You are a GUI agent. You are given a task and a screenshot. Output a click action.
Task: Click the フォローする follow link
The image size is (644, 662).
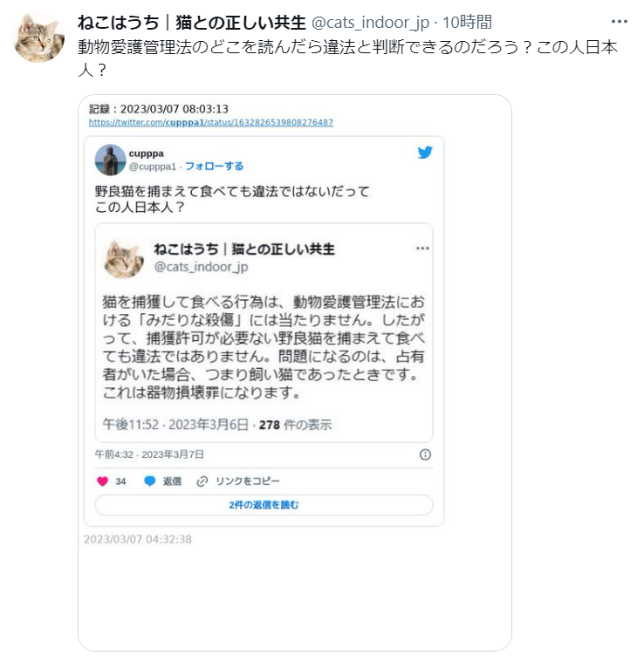[214, 167]
